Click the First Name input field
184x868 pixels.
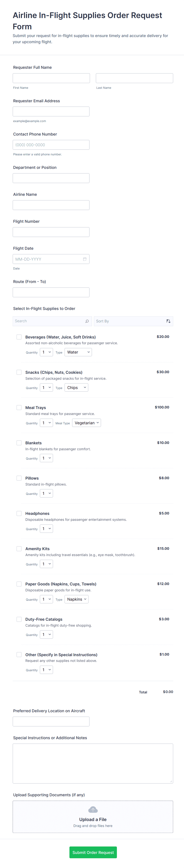(x=51, y=78)
